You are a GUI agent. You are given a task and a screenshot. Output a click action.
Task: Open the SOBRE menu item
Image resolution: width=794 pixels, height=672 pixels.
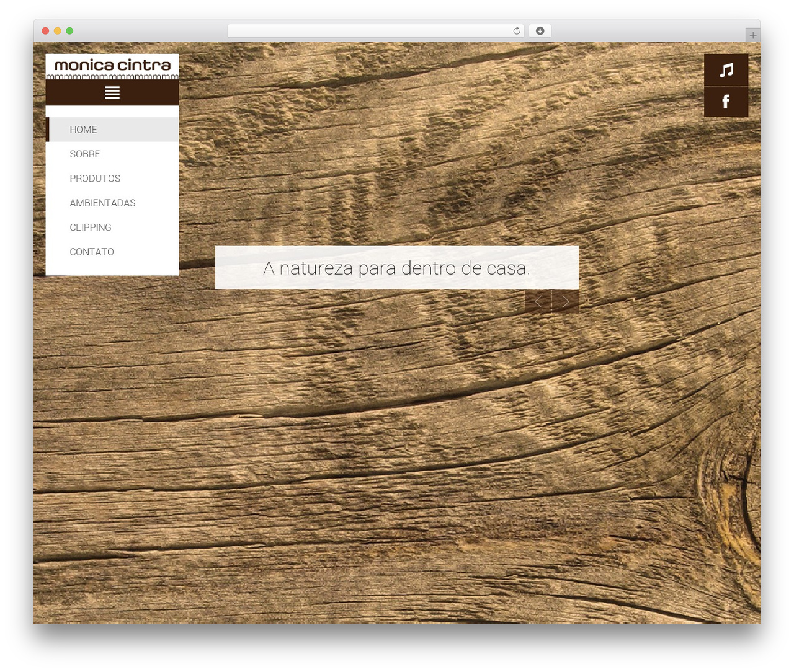tap(112, 154)
